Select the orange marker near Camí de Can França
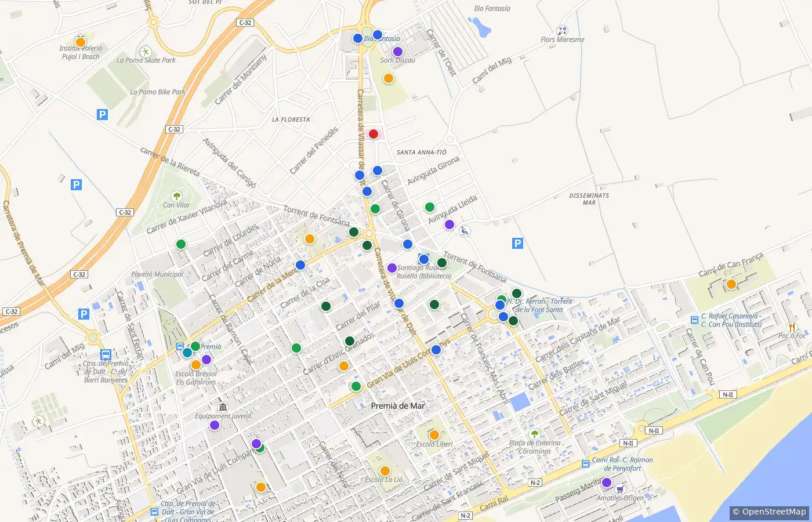812x522 pixels. [731, 284]
